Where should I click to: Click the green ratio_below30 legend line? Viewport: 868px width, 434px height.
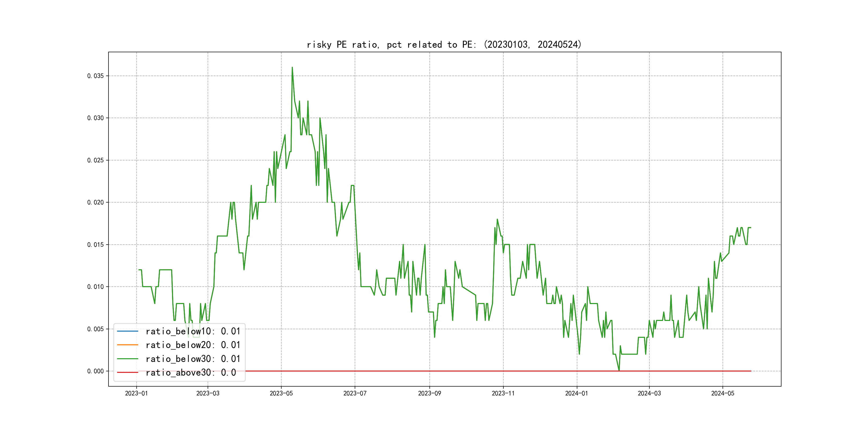127,359
